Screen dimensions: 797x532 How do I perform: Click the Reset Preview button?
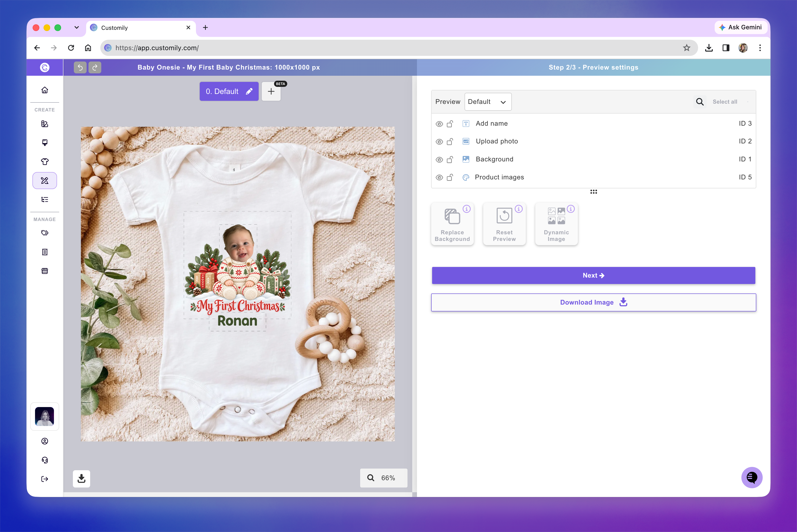(504, 224)
